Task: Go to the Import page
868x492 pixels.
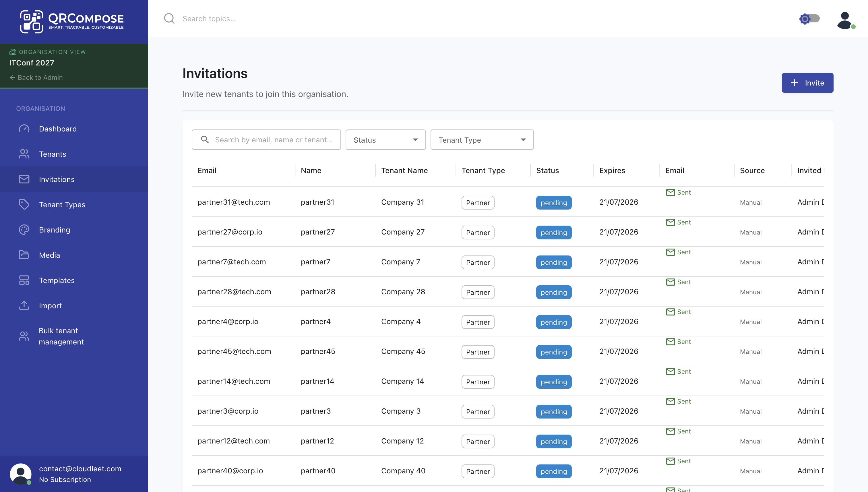Action: coord(74,305)
